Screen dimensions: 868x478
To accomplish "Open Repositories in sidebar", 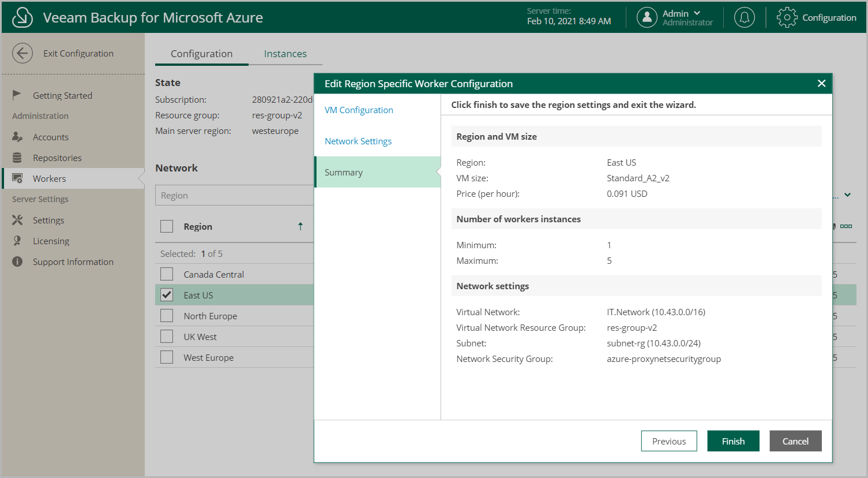I will click(57, 158).
